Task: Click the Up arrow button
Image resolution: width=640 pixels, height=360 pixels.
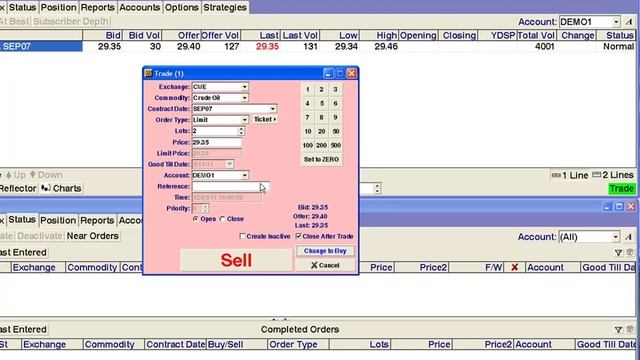Action: pyautogui.click(x=16, y=175)
